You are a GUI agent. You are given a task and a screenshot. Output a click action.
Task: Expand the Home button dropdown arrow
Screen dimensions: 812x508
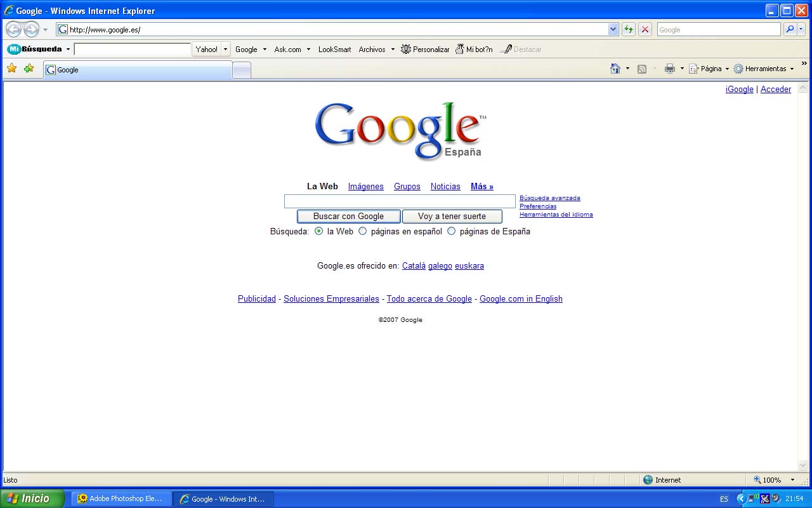click(x=627, y=69)
